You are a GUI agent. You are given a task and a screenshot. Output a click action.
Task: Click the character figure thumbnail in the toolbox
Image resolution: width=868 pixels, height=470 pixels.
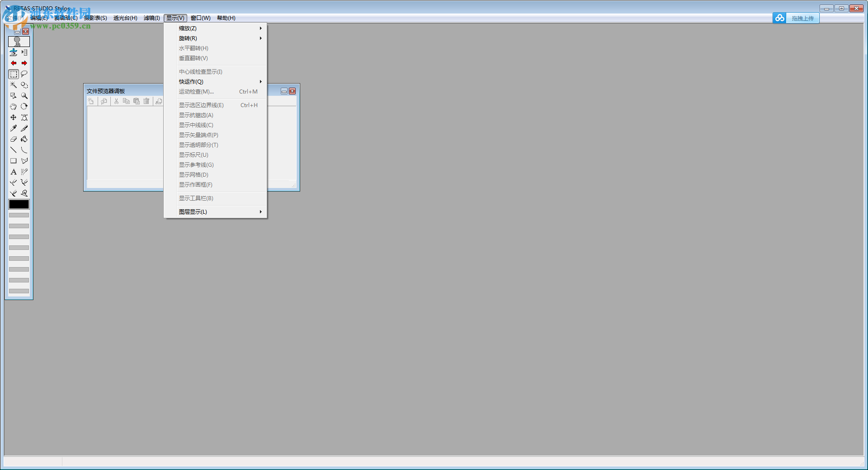tap(19, 42)
